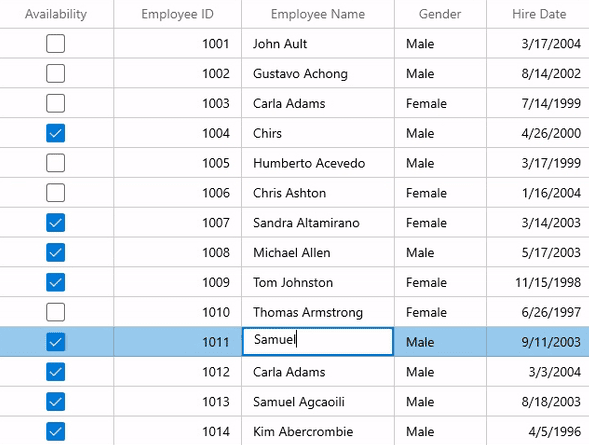Uncheck availability in selected row 1011

(x=56, y=342)
